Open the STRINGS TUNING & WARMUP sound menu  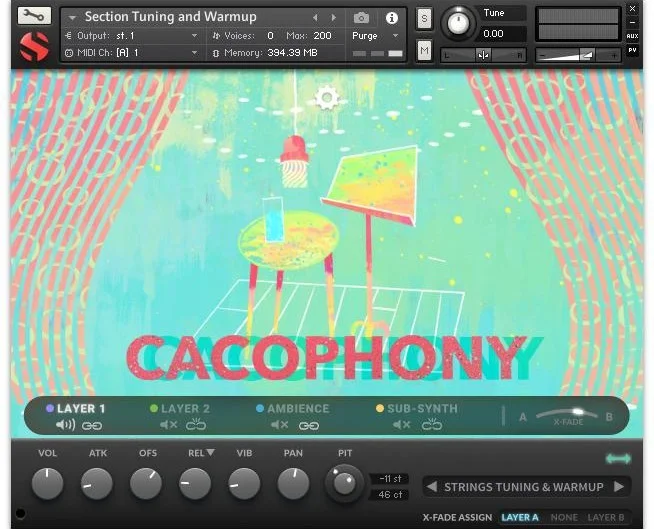[524, 487]
